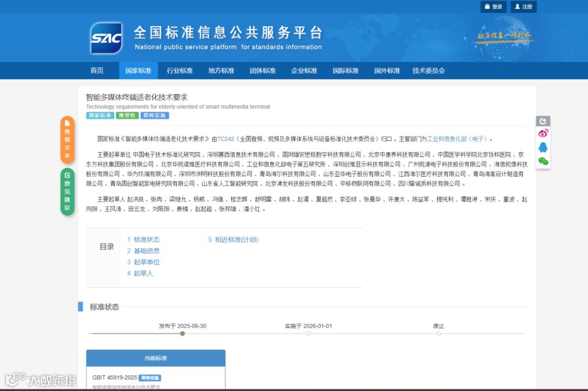Open the 技术委员会 nav tab

point(428,70)
